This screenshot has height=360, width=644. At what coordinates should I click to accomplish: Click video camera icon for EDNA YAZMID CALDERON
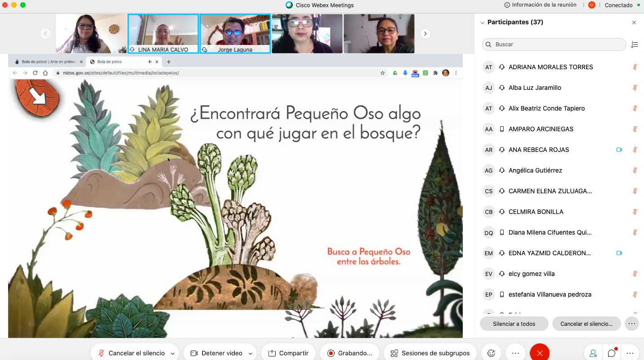click(619, 253)
